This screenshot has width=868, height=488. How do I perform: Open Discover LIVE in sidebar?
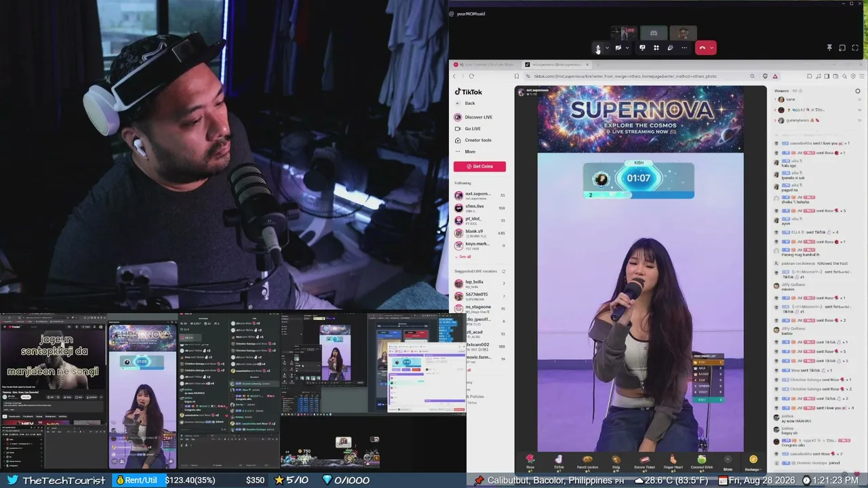click(x=473, y=117)
